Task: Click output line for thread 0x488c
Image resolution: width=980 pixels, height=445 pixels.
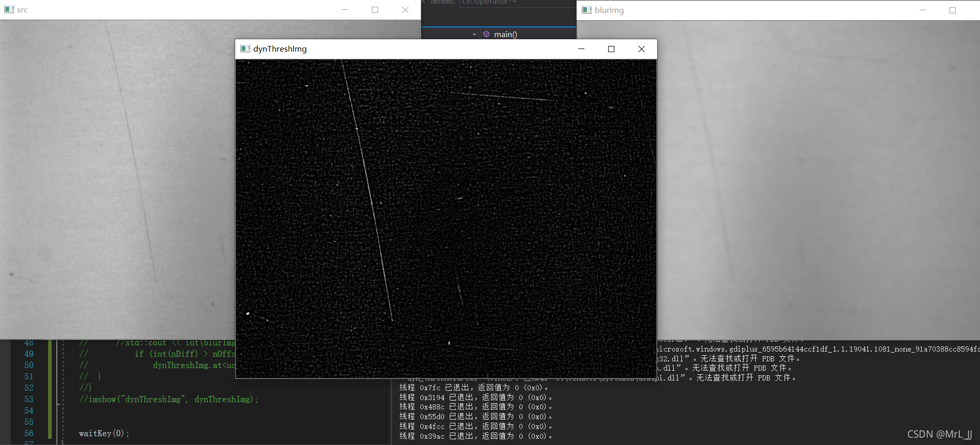Action: (476, 407)
